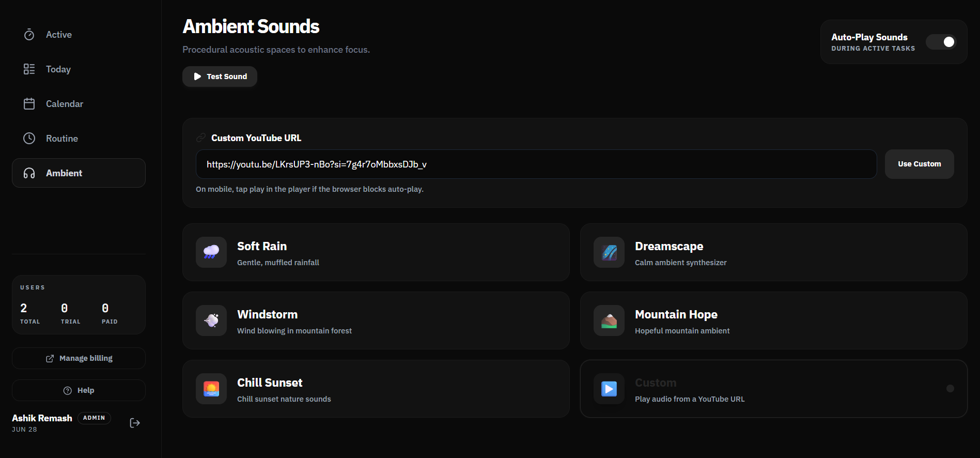Click the link icon beside Custom YouTube URL

point(201,138)
